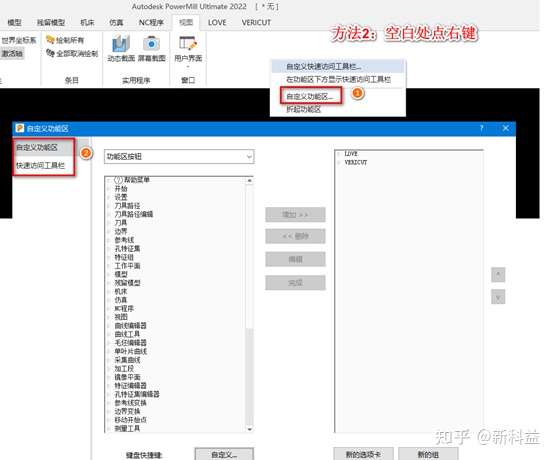554x460 pixels.
Task: Click scrollbar down arrow in commands list
Action: [249, 429]
